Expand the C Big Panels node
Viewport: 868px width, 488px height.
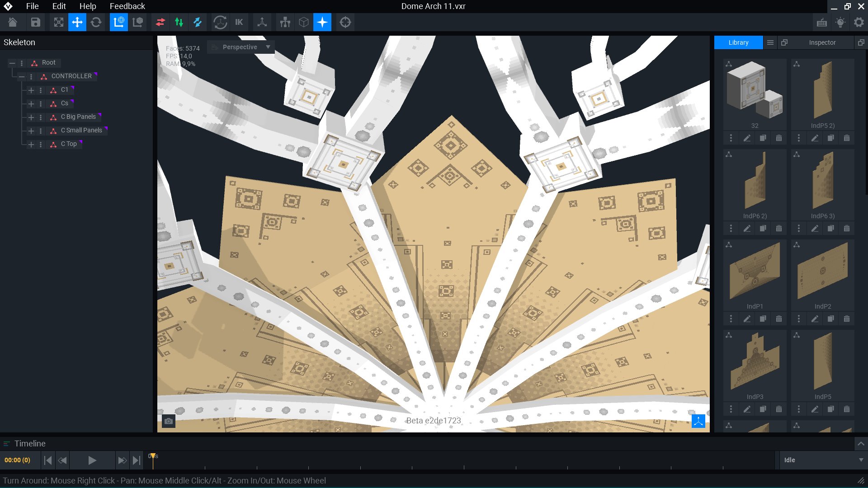(31, 117)
